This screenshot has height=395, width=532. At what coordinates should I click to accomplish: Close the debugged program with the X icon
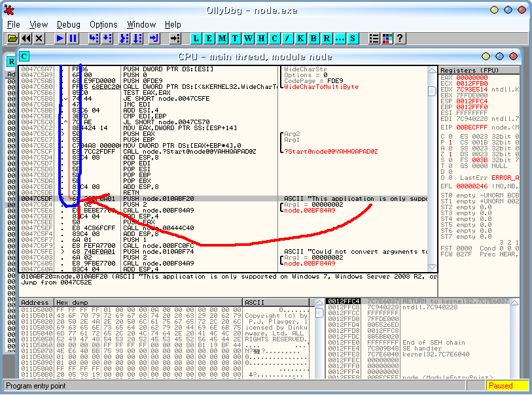(39, 39)
